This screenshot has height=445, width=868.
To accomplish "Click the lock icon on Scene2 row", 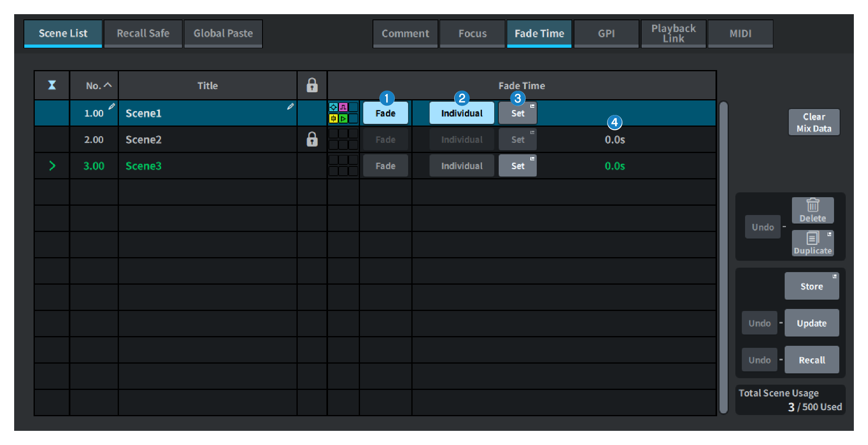I will pyautogui.click(x=312, y=139).
